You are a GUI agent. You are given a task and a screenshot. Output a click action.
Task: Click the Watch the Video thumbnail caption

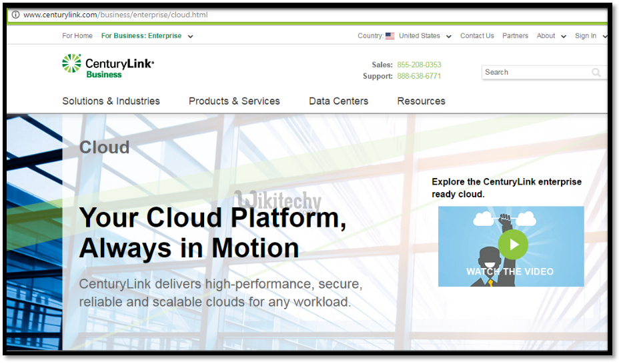click(510, 272)
